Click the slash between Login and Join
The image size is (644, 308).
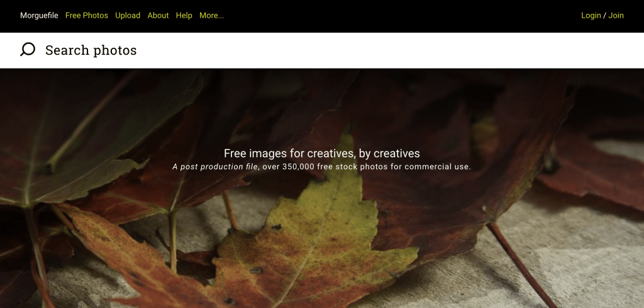[604, 16]
